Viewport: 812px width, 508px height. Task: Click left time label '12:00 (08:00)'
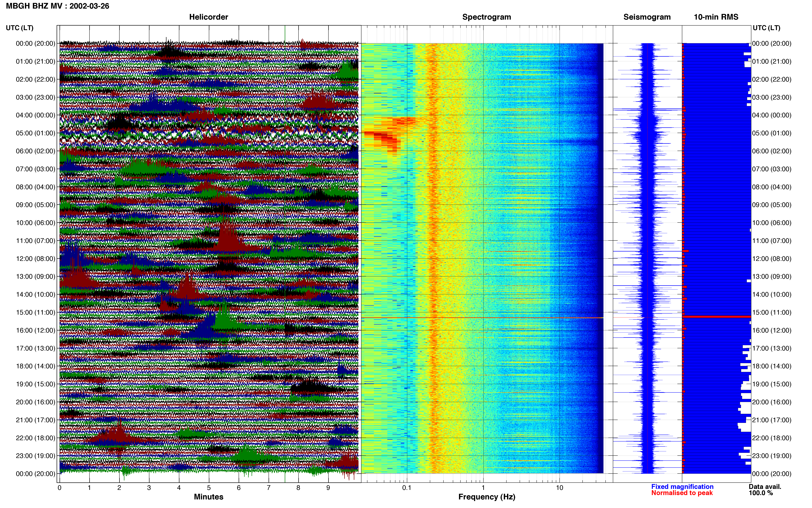coord(36,259)
